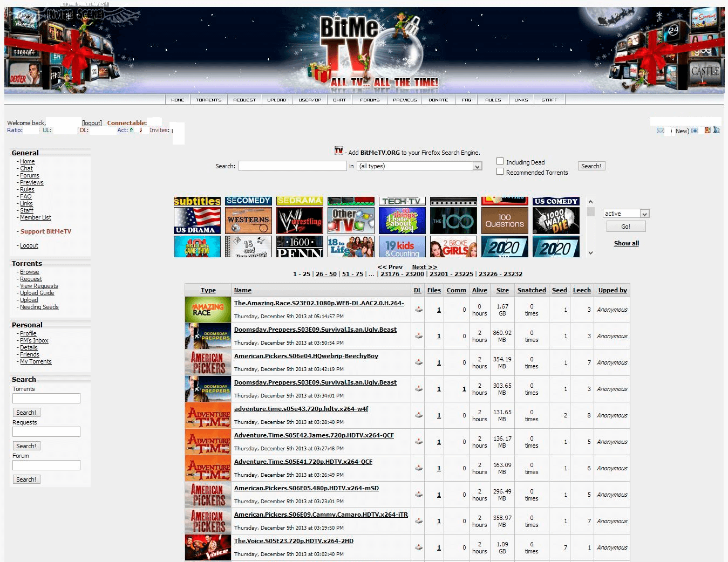Image resolution: width=728 pixels, height=562 pixels.
Task: Open HOME in the top navigation bar
Action: pyautogui.click(x=178, y=100)
